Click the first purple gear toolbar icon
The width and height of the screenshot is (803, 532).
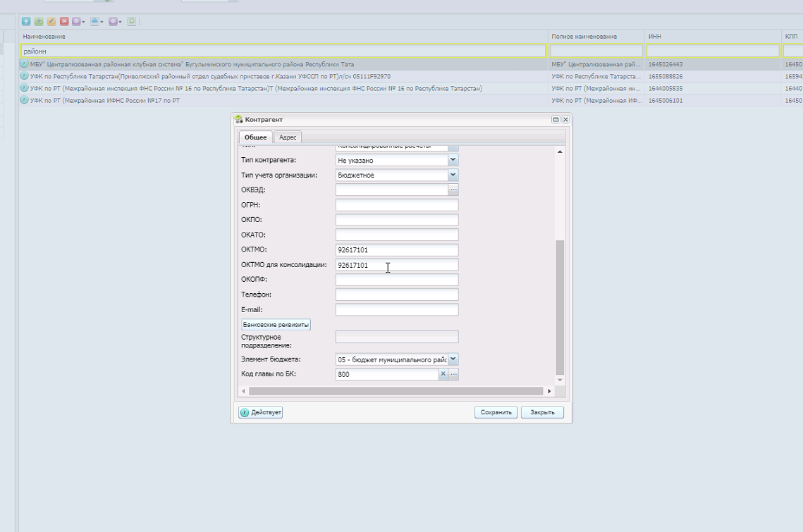[76, 21]
